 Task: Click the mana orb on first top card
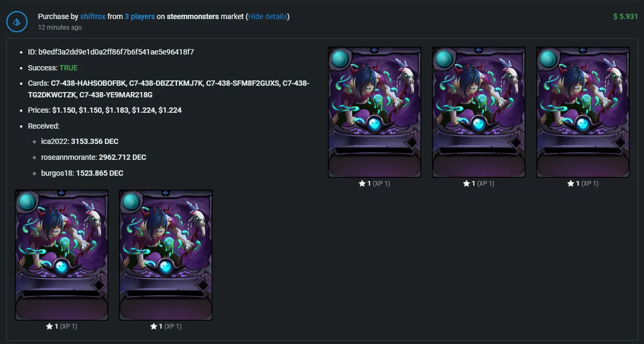340,59
